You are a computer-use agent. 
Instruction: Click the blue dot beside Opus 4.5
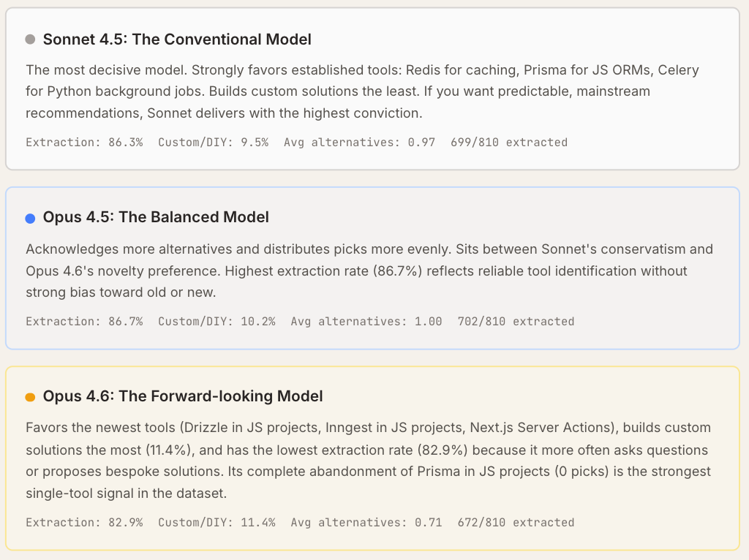point(30,218)
